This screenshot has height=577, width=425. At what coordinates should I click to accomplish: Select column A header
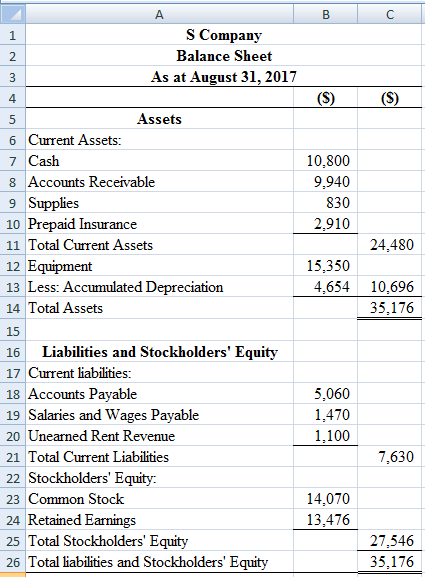point(159,14)
